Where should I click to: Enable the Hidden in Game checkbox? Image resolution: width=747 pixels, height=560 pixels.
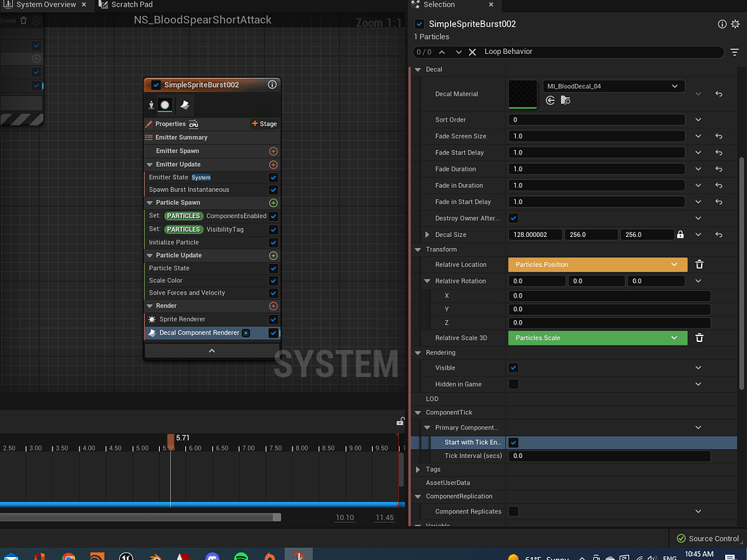512,384
